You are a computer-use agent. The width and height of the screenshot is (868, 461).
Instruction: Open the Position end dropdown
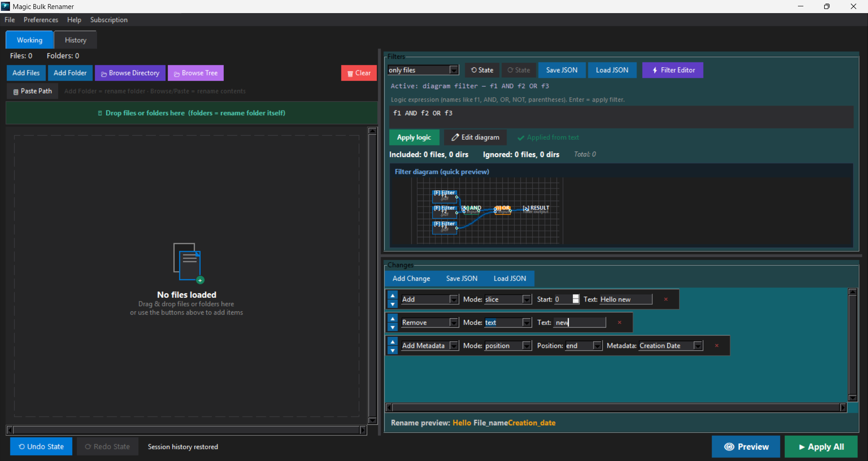[597, 345]
